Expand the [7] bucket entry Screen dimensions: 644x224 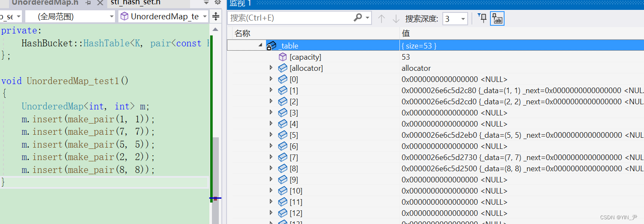271,157
